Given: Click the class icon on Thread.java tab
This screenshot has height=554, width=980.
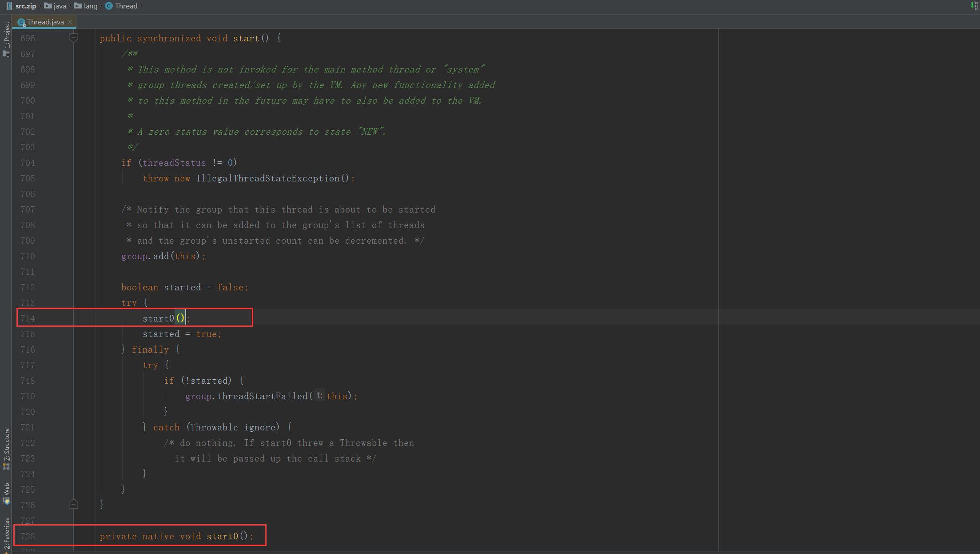Looking at the screenshot, I should pos(21,22).
